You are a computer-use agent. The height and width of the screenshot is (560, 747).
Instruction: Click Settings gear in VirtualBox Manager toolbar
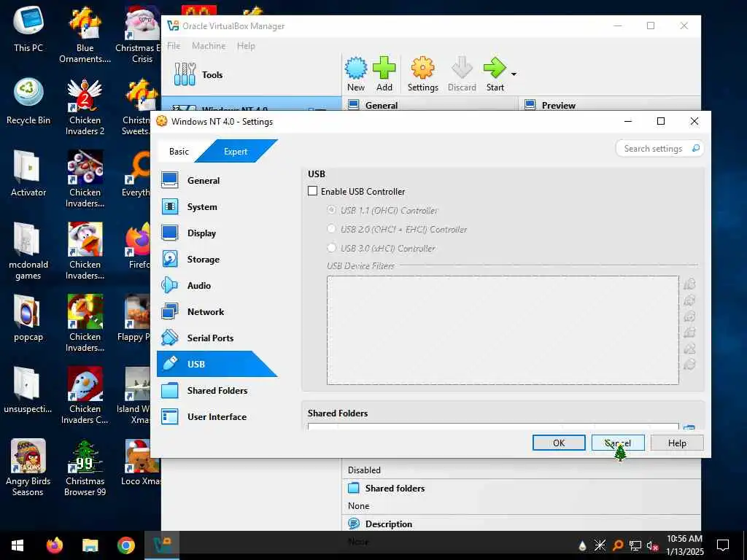[x=422, y=74]
